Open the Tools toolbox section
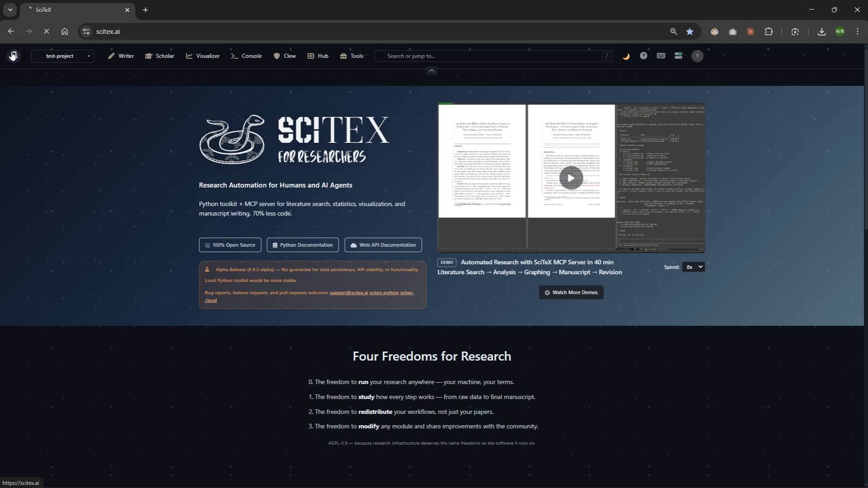Screen dimensions: 868x488 [351, 56]
